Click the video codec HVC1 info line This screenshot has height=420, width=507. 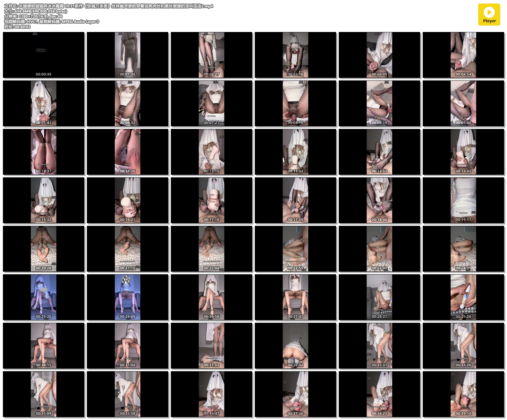point(52,22)
